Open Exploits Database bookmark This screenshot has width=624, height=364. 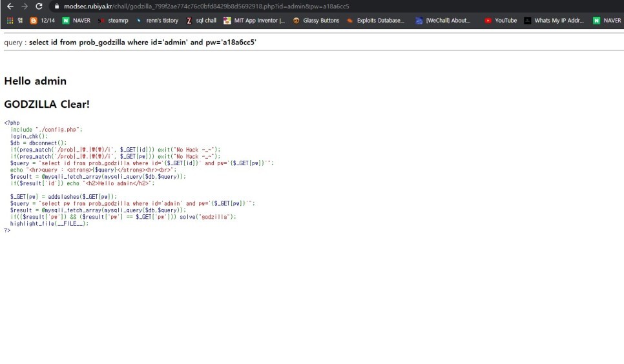pyautogui.click(x=375, y=20)
